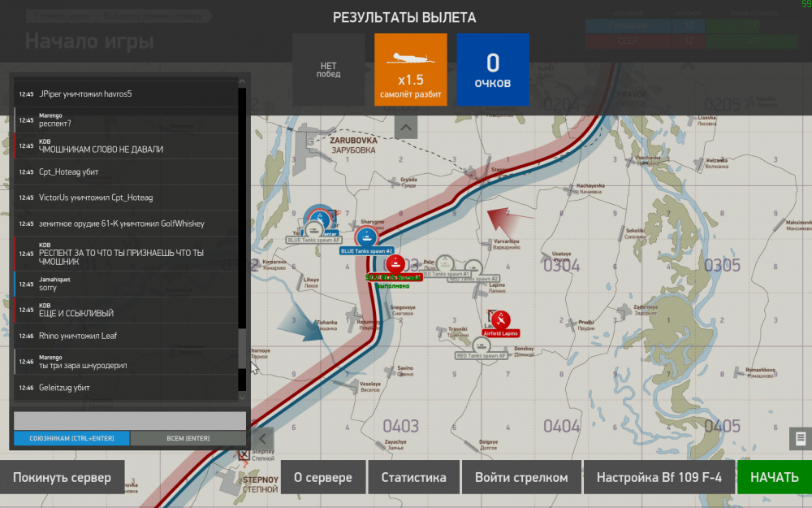Click message 'ЕЩЕ И ССЫКЛИВЫЙ'
This screenshot has width=812, height=508.
point(126,310)
